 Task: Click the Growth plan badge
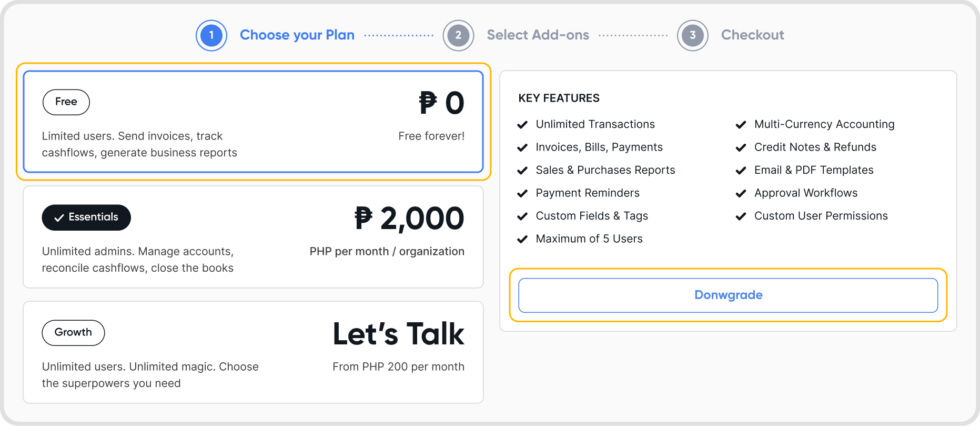[73, 333]
